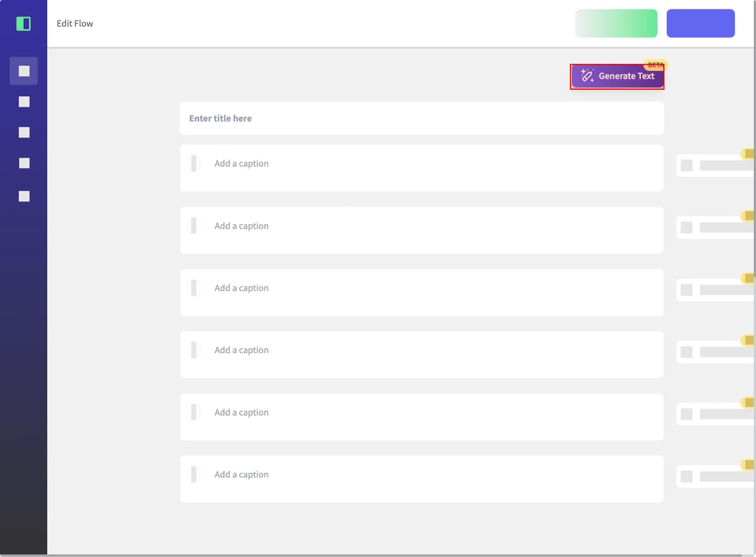Click the step marker icon in first caption row
Screen dimensions: 756x557
[194, 163]
